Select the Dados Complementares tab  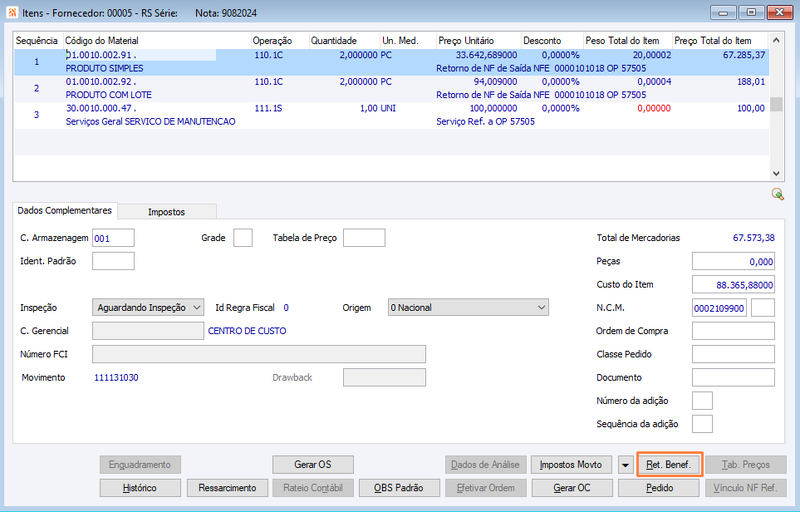click(x=65, y=210)
